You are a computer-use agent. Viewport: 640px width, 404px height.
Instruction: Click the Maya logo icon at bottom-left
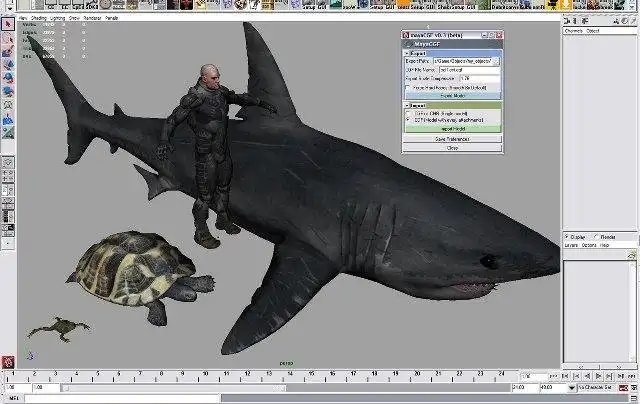point(8,361)
